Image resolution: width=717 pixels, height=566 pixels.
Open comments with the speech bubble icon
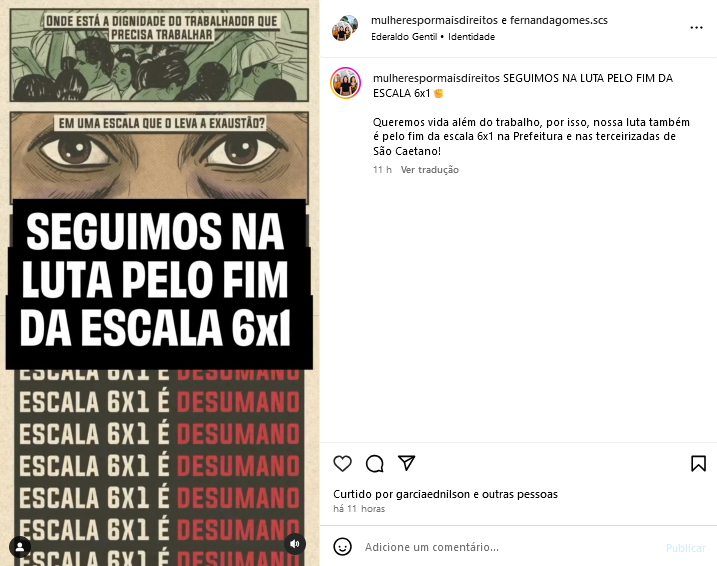tap(375, 464)
